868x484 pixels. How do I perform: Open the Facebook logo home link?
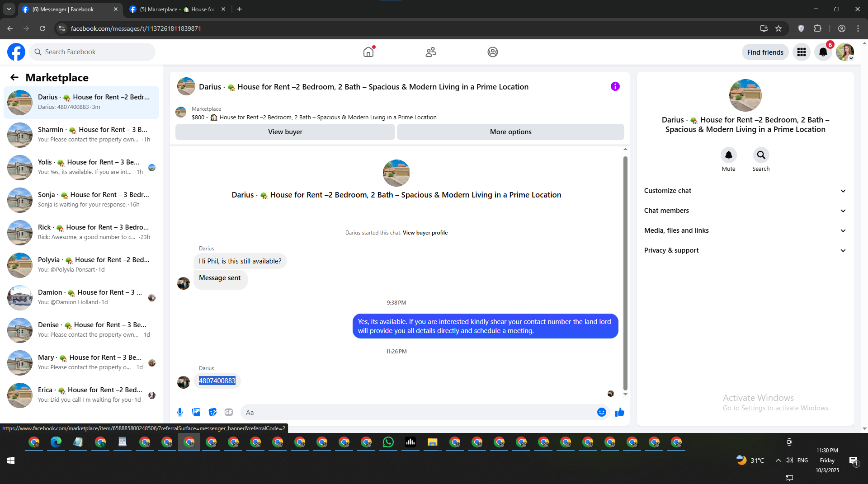coord(16,52)
